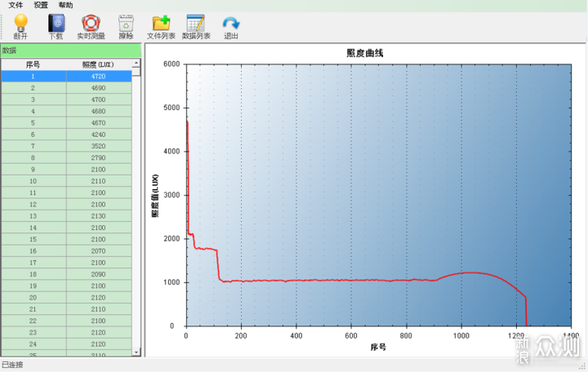Viewport: 588px width, 372px height.
Task: Click the 序号 x-axis label
Action: tap(378, 347)
